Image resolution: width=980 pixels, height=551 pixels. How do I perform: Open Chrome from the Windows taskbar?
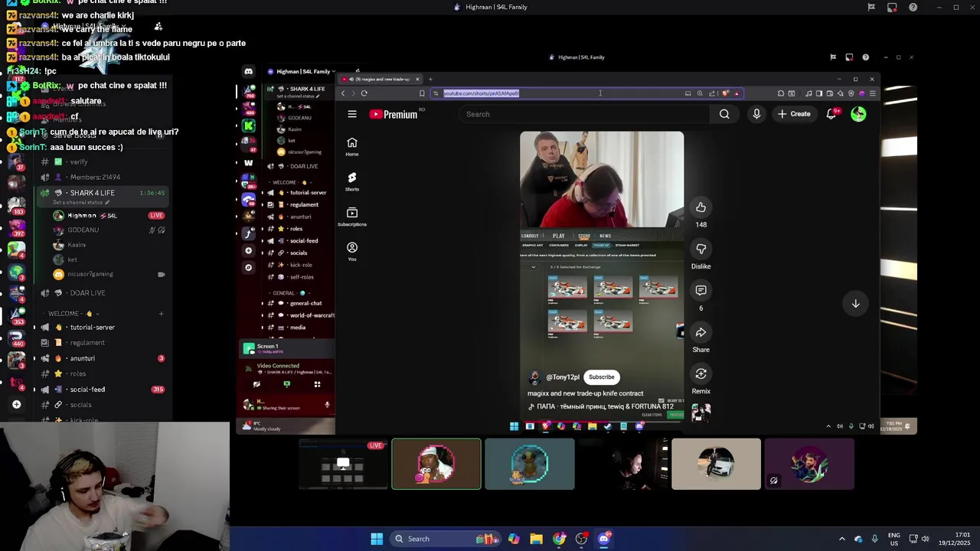click(x=559, y=539)
